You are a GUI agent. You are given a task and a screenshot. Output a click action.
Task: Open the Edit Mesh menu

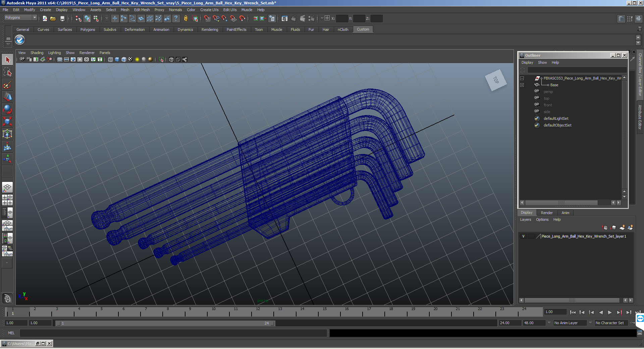[x=142, y=10]
